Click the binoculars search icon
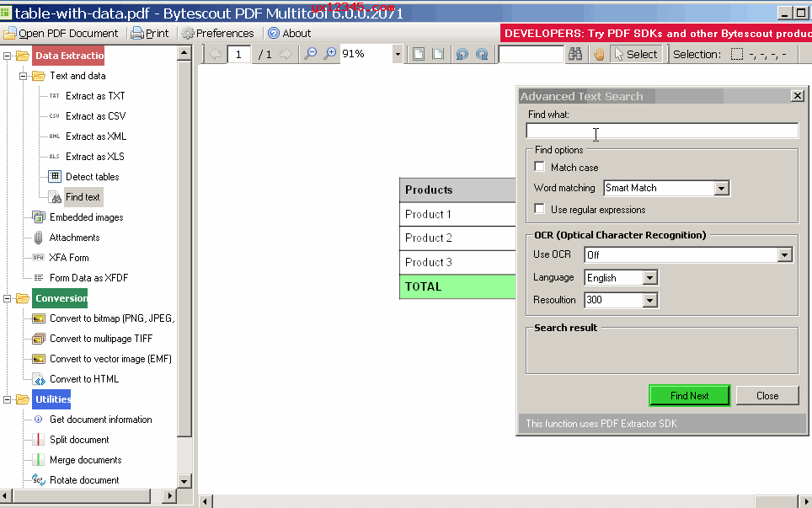This screenshot has height=508, width=812. pyautogui.click(x=576, y=54)
